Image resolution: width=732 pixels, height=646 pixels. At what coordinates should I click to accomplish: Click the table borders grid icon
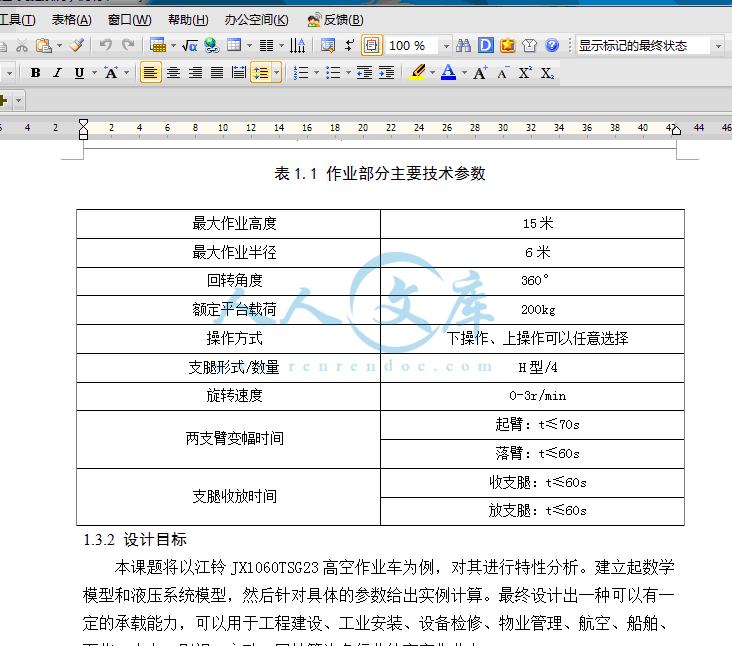point(234,45)
